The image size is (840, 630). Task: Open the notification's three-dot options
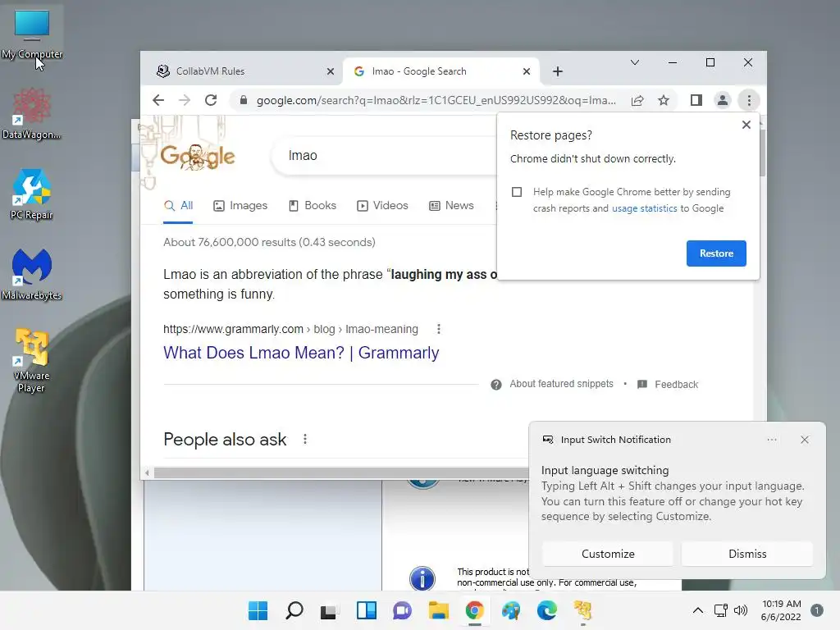(x=772, y=440)
